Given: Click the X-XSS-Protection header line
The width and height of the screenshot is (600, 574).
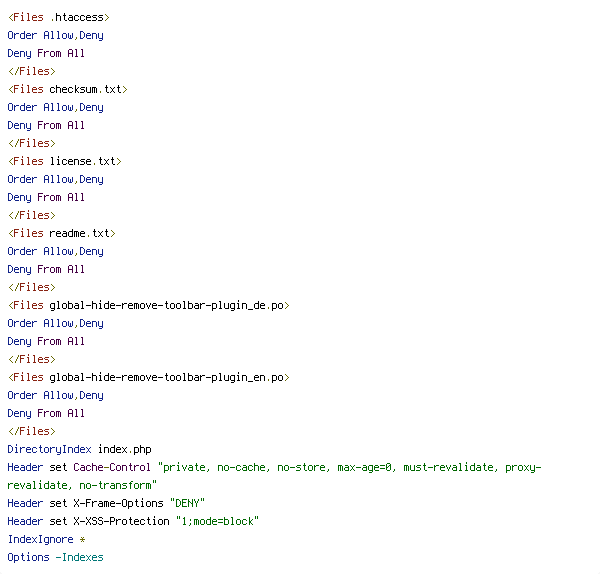Looking at the screenshot, I should pyautogui.click(x=133, y=522).
